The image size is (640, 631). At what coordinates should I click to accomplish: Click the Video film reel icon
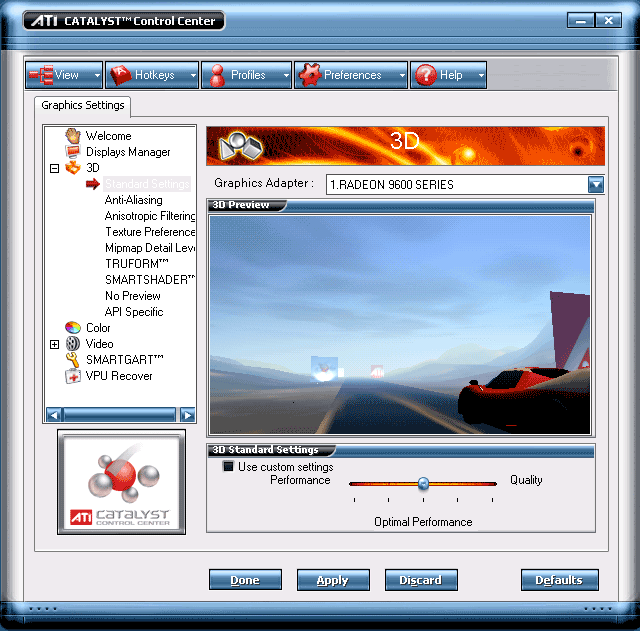click(x=73, y=343)
